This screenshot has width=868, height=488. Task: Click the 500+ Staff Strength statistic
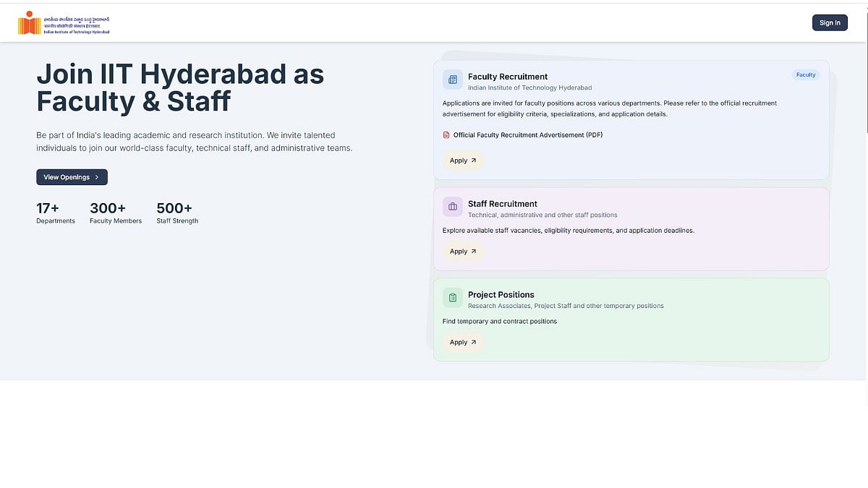click(177, 213)
